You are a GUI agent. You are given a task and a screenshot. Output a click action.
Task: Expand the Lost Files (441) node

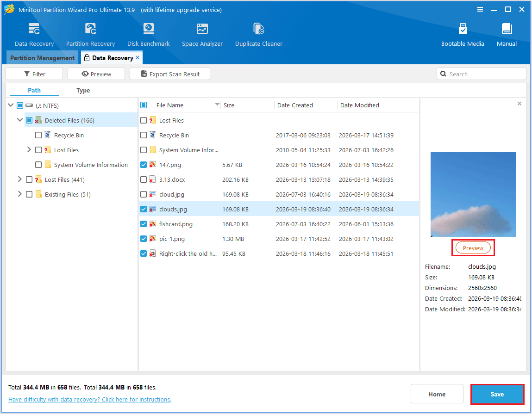pos(20,179)
